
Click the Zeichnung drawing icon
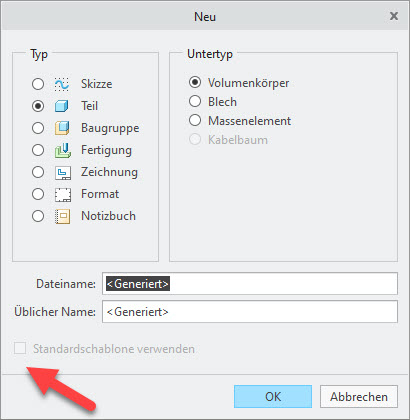[62, 172]
